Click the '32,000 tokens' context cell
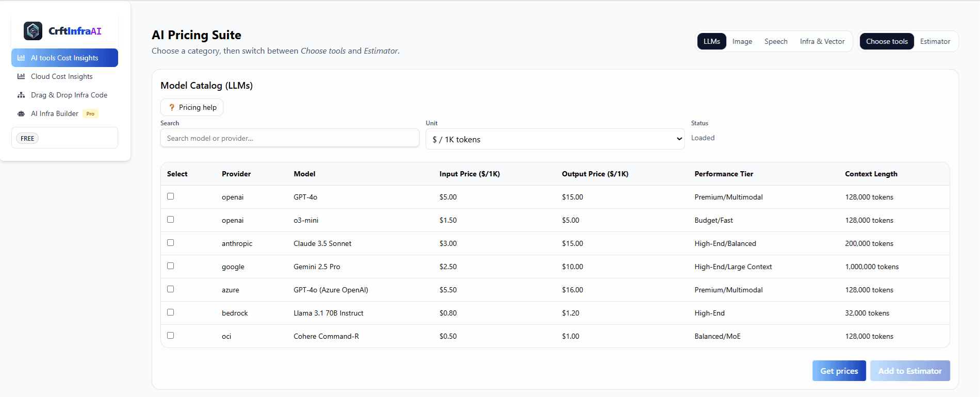This screenshot has height=397, width=980. coord(867,313)
